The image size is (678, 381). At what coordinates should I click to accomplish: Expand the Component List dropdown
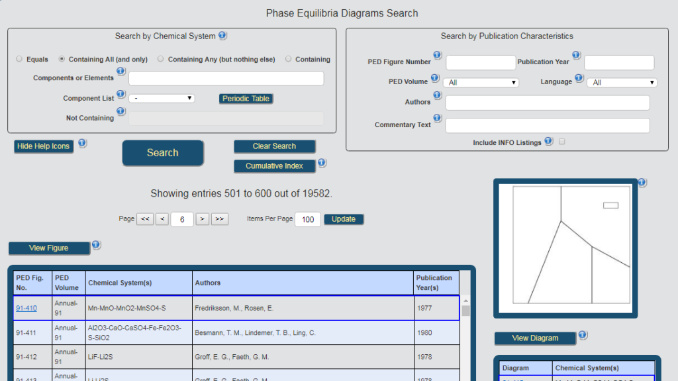click(161, 99)
